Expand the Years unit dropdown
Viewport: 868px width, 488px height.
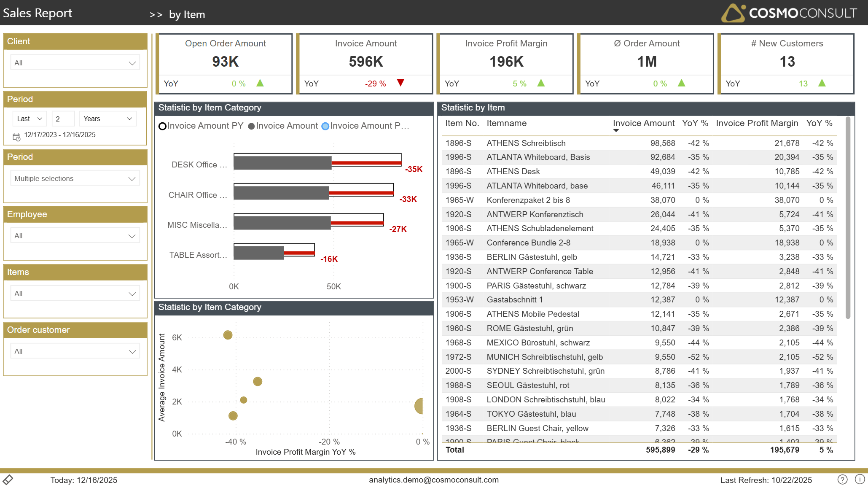tap(107, 119)
